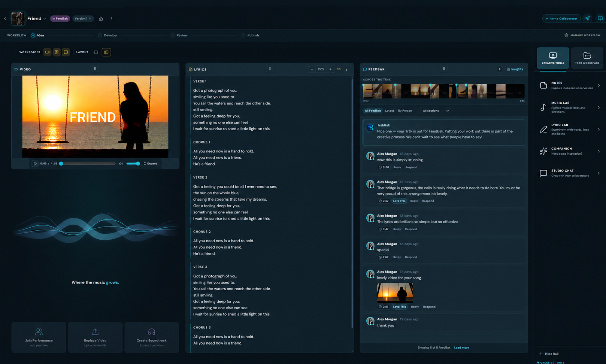Mute the video volume icon
The height and width of the screenshot is (364, 606).
pos(121,164)
